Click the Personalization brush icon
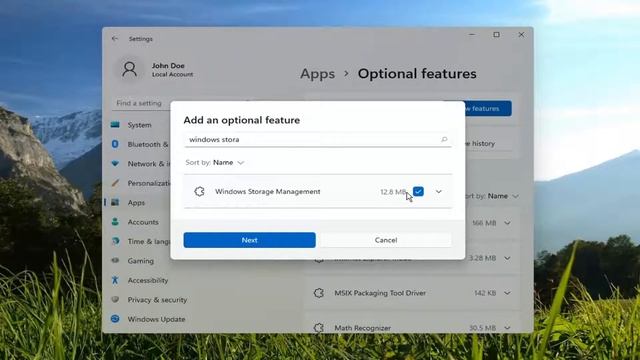Viewport: 640px width, 360px height. tap(115, 183)
